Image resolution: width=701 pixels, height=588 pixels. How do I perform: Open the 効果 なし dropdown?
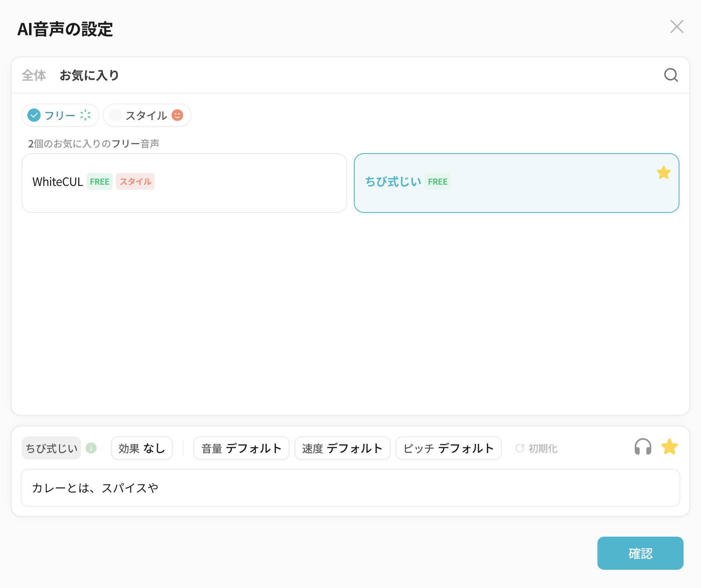[x=142, y=448]
